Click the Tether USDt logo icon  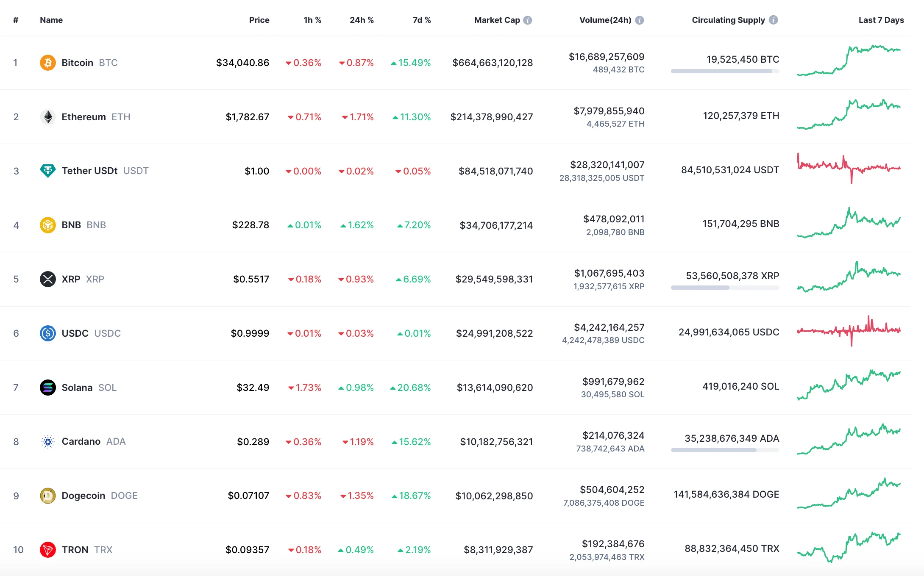click(x=48, y=171)
